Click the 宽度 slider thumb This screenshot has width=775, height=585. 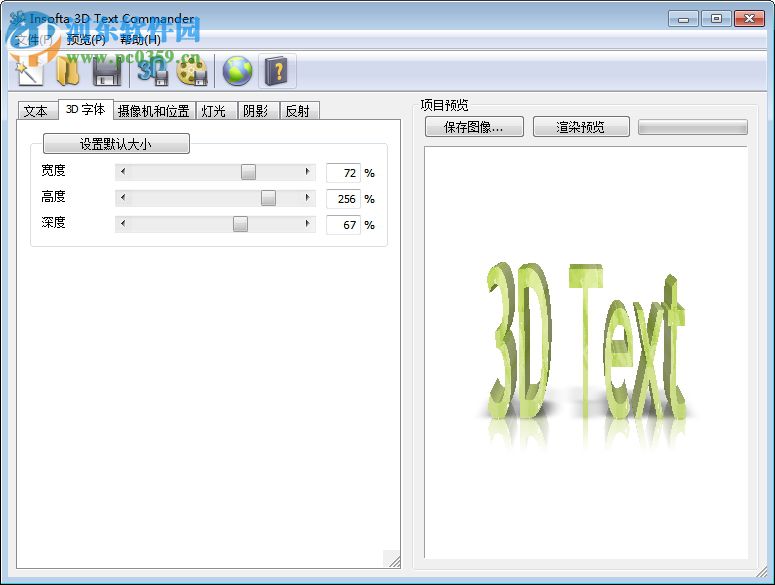(248, 172)
